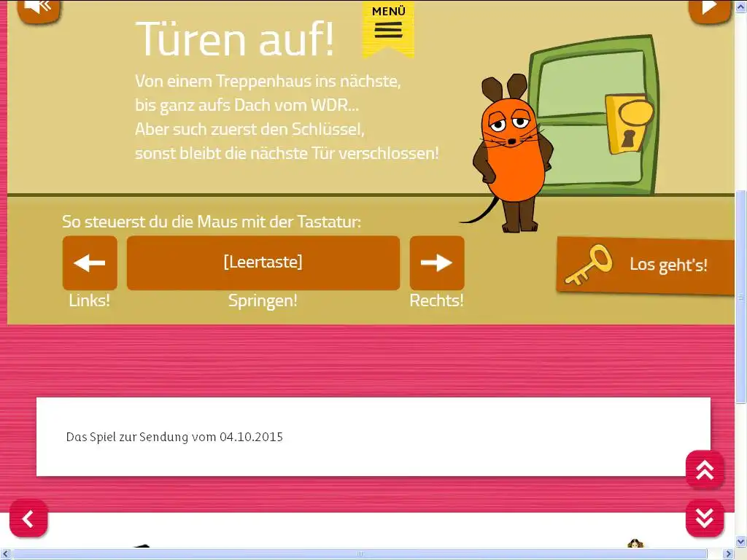747x560 pixels.
Task: Click the 'Springen!' label
Action: click(263, 300)
